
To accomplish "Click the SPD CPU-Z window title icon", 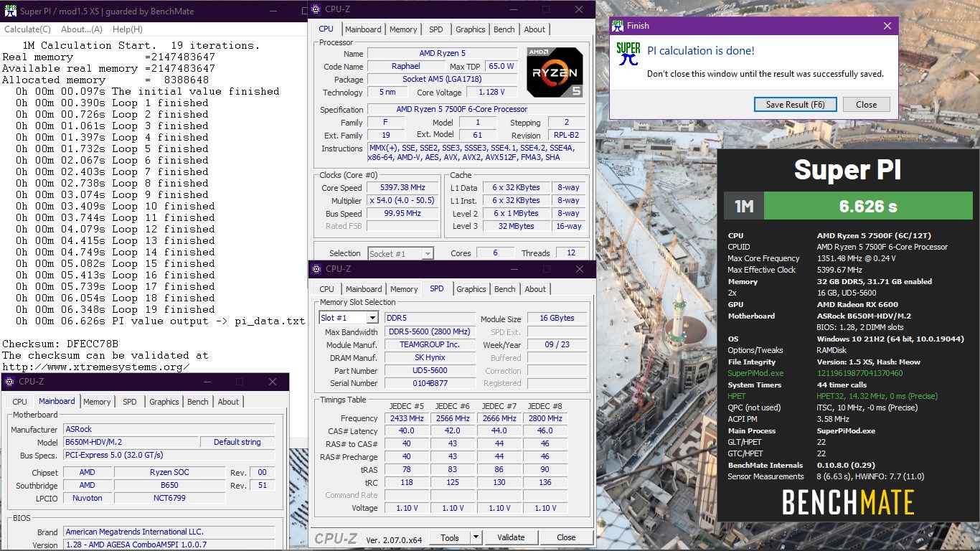I will pos(316,269).
